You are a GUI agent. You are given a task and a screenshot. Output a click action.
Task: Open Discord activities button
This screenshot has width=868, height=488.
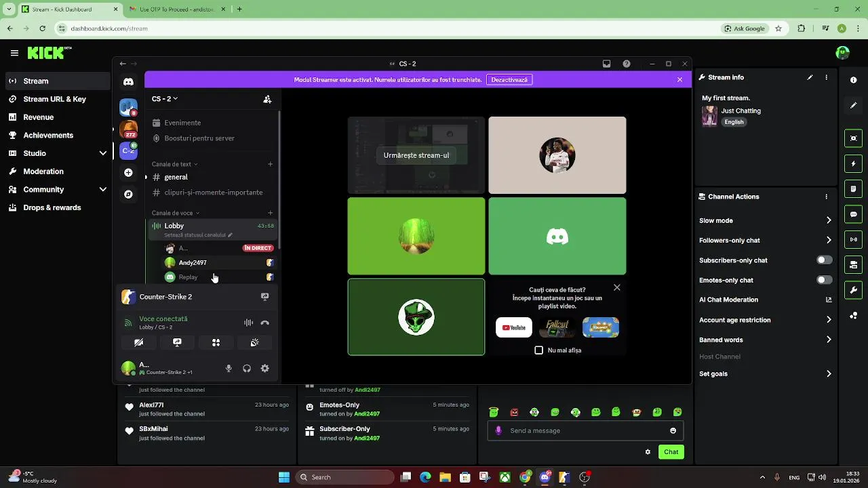tap(216, 342)
